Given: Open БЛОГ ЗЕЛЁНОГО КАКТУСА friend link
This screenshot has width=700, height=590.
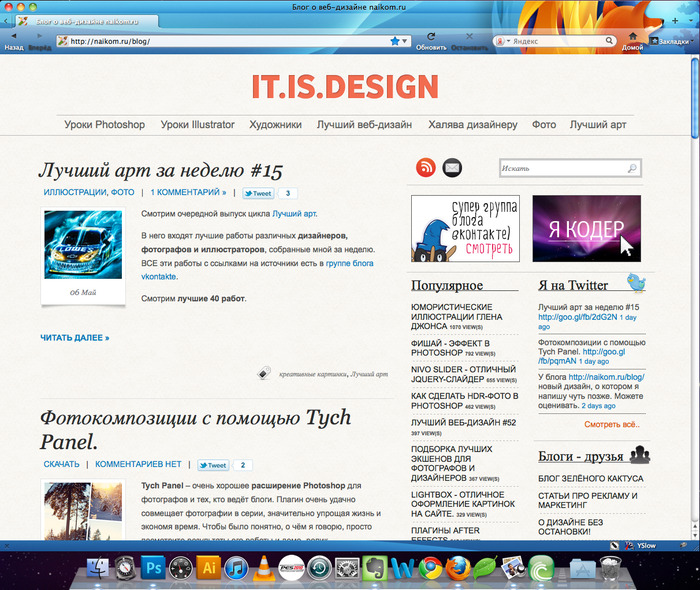Looking at the screenshot, I should [591, 478].
